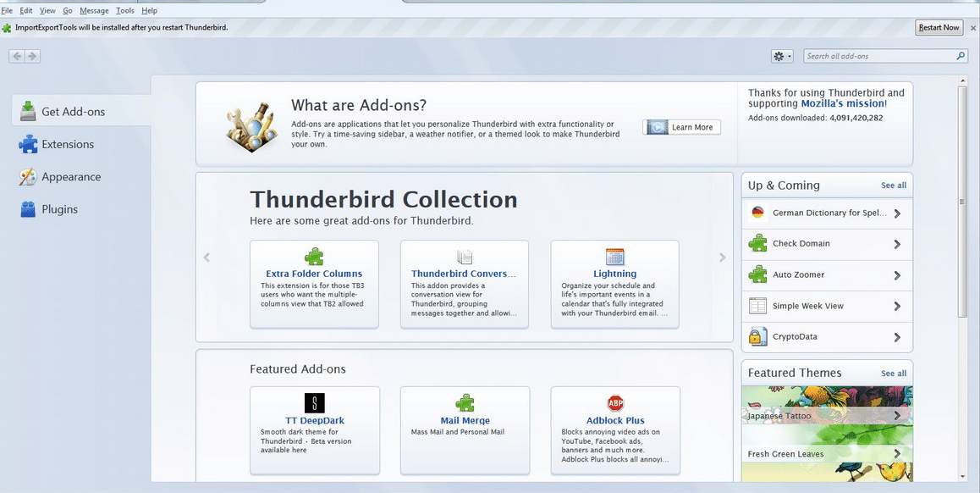The image size is (980, 493).
Task: Click the Search all add-ons field
Action: pos(878,56)
